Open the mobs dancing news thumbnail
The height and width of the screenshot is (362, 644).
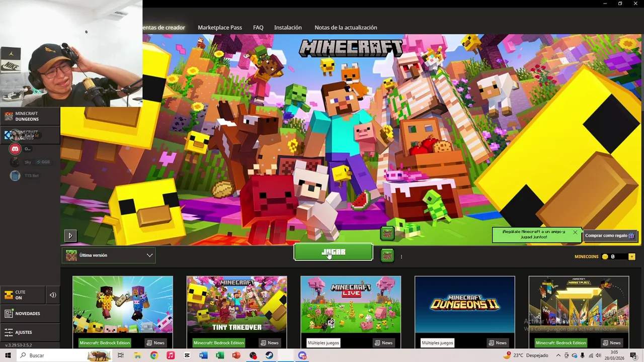pyautogui.click(x=123, y=305)
